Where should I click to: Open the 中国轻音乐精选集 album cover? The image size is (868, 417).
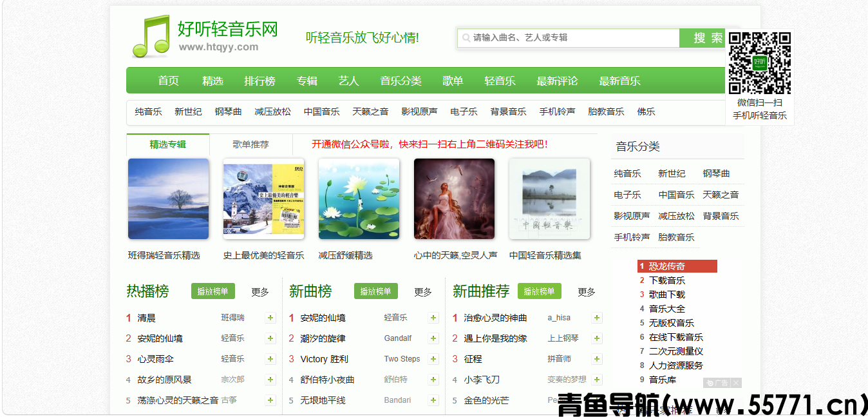tap(549, 199)
